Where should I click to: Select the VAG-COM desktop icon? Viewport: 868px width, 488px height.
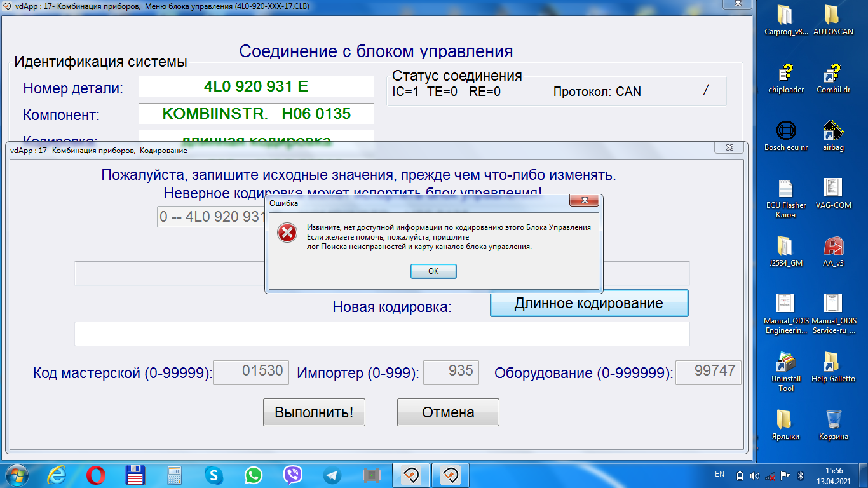pos(833,192)
